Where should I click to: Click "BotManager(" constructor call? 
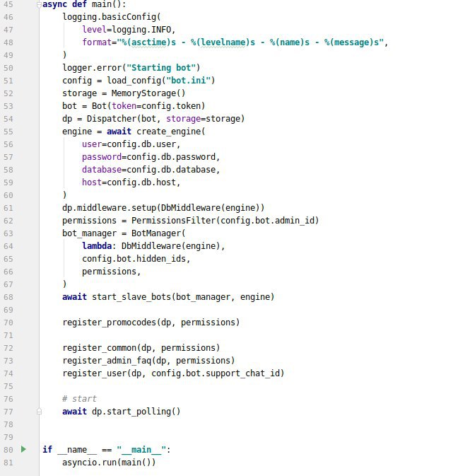[158, 233]
